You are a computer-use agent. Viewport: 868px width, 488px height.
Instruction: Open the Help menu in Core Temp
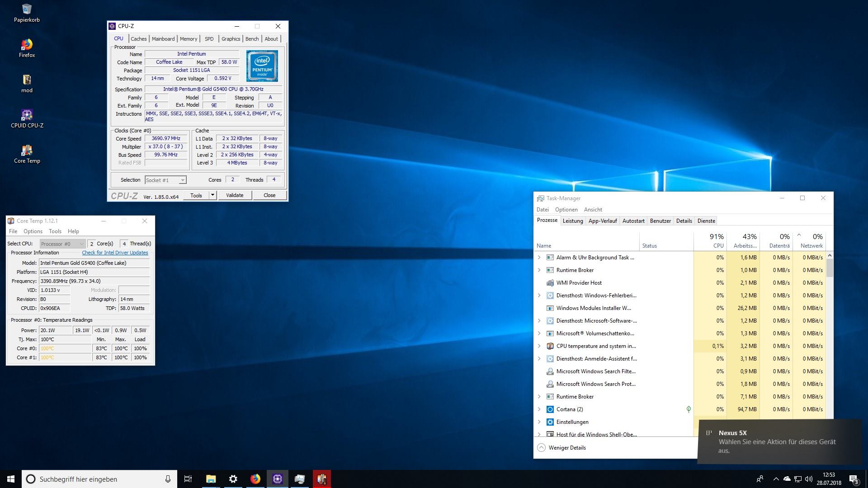(x=73, y=231)
